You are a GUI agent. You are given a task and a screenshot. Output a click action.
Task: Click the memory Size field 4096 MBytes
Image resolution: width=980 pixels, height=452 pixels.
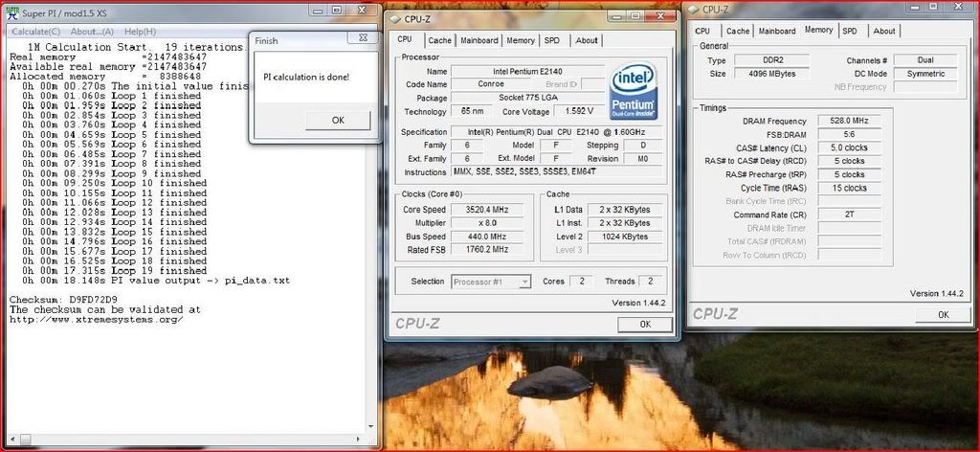[771, 73]
